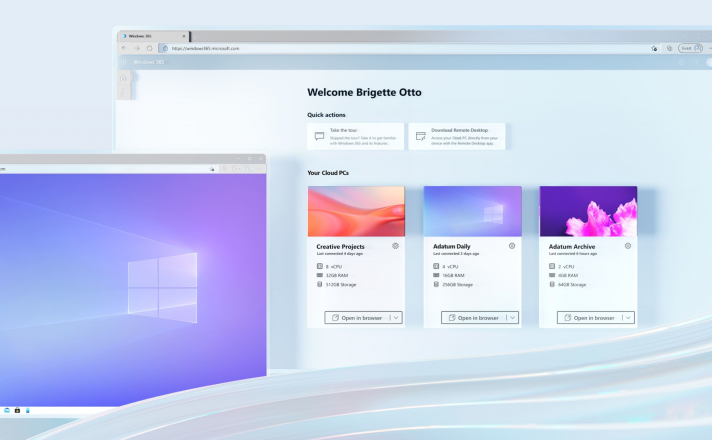The width and height of the screenshot is (712, 440).
Task: Click the Store icon in Cloud PC taskbar
Action: pyautogui.click(x=17, y=410)
